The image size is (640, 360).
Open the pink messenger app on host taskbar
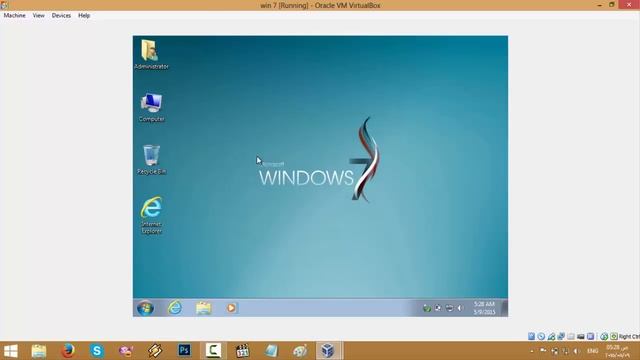pyautogui.click(x=126, y=351)
